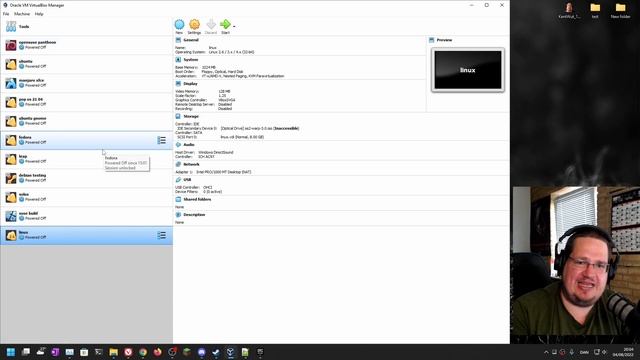This screenshot has height=360, width=640.
Task: Open Discord from the taskbar
Action: pyautogui.click(x=202, y=352)
